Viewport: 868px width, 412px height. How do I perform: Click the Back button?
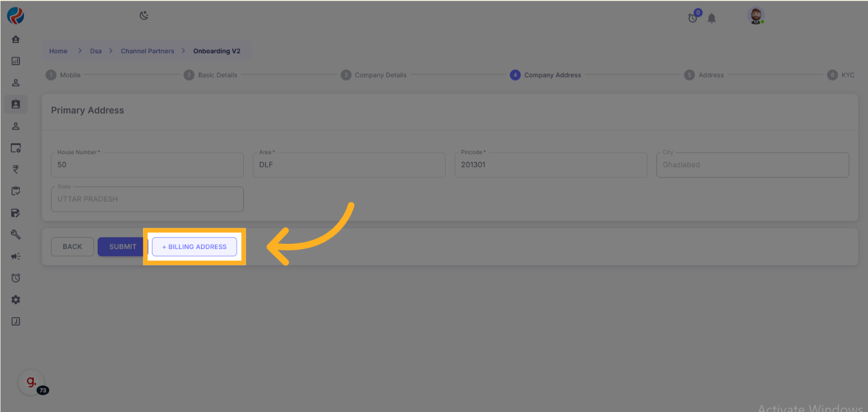72,247
